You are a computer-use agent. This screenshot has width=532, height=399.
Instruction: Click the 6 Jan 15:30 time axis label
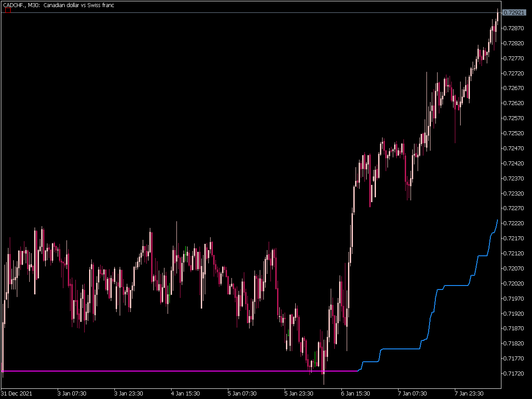coord(356,393)
